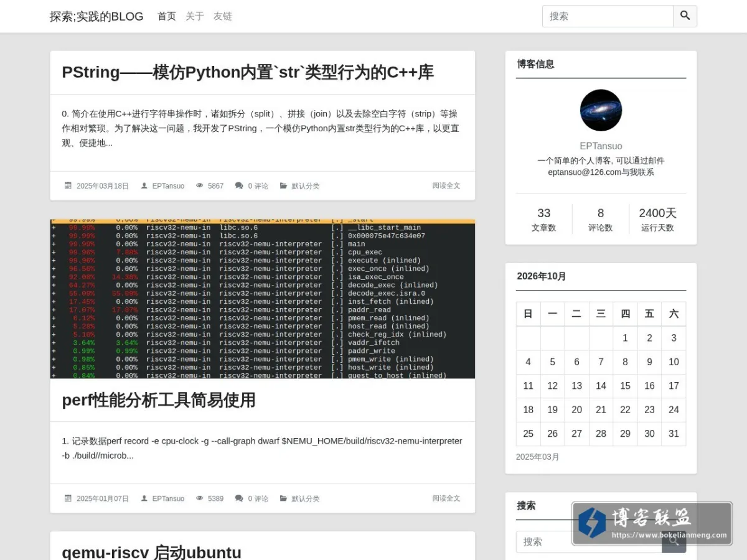
Task: Click date text 2025年01月07日
Action: pyautogui.click(x=103, y=499)
